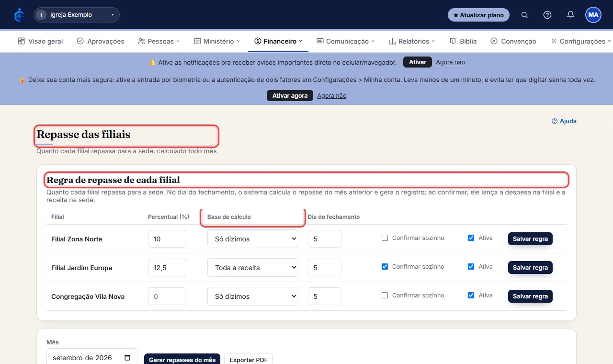Click percentual field for Congregação Vila Nova
Screen dimensions: 613x364
pos(167,296)
